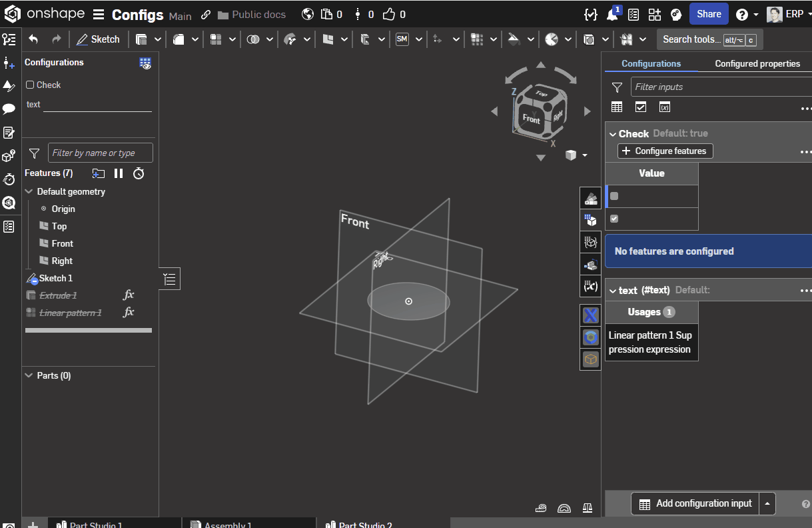Viewport: 812px width, 528px height.
Task: Click the regeneration times stopwatch icon
Action: click(139, 173)
